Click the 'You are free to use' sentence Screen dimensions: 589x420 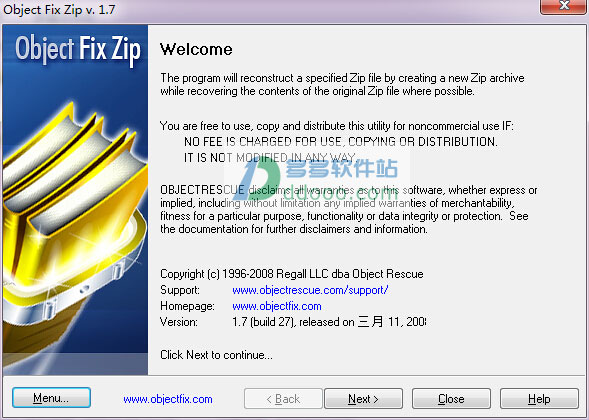337,126
